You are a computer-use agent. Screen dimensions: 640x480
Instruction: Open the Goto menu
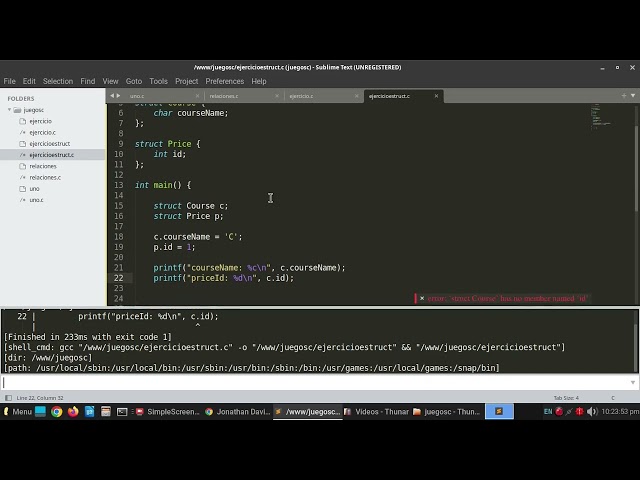134,81
